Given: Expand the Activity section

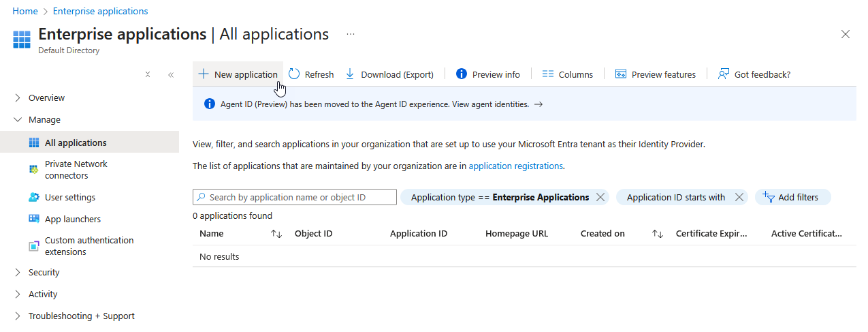Looking at the screenshot, I should pos(18,295).
